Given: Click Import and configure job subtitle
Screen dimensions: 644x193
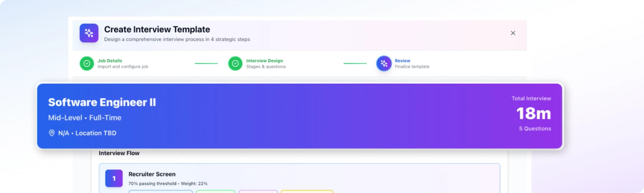Looking at the screenshot, I should [123, 67].
